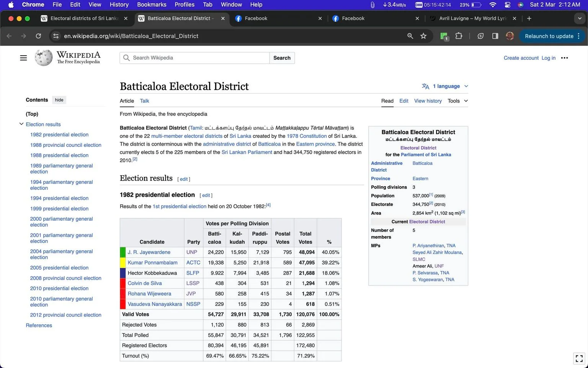
Task: Toggle Chrome side panel icon
Action: pyautogui.click(x=495, y=36)
